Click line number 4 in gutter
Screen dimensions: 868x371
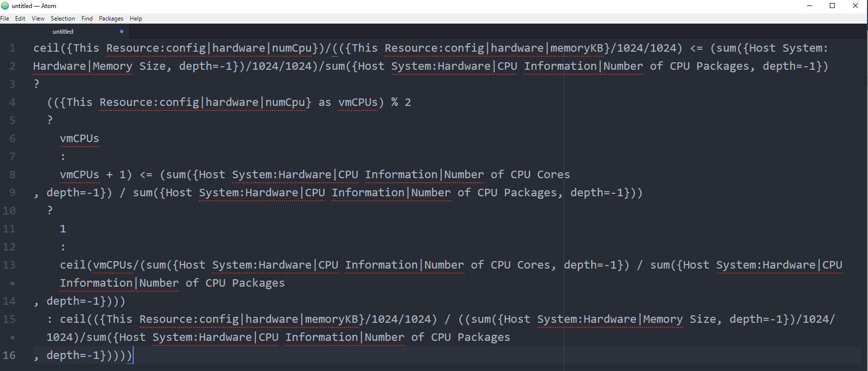click(12, 102)
